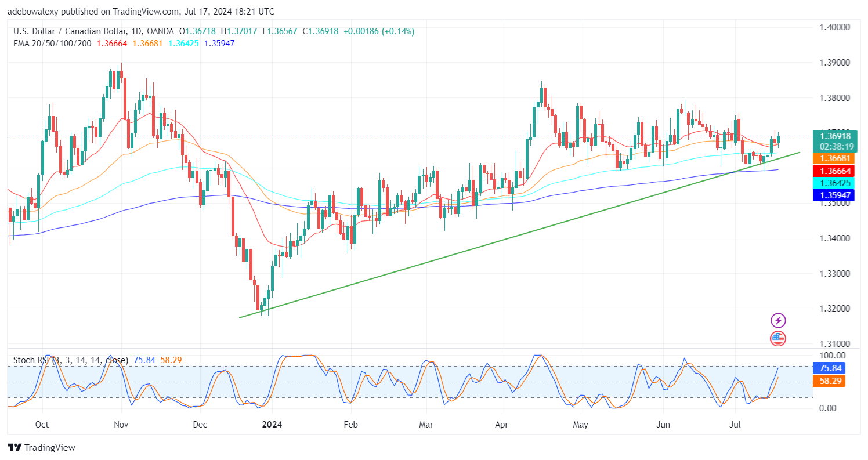Click the 2024 label on time axis
868x460 pixels.
(271, 425)
